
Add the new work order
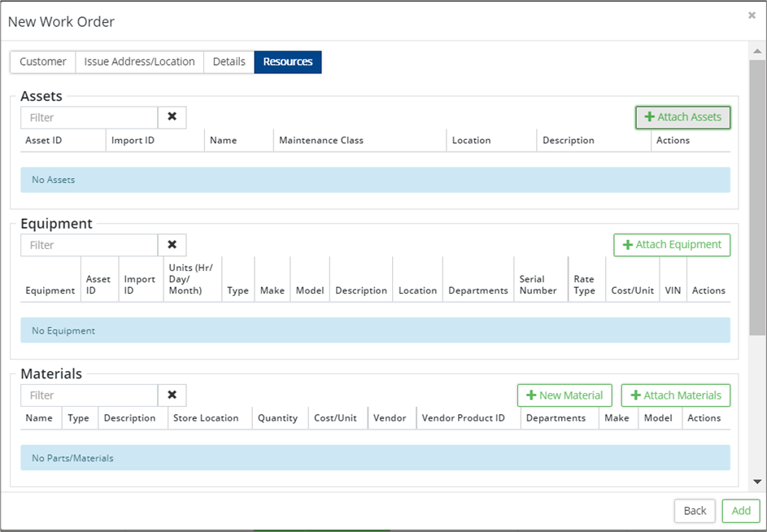tap(741, 511)
